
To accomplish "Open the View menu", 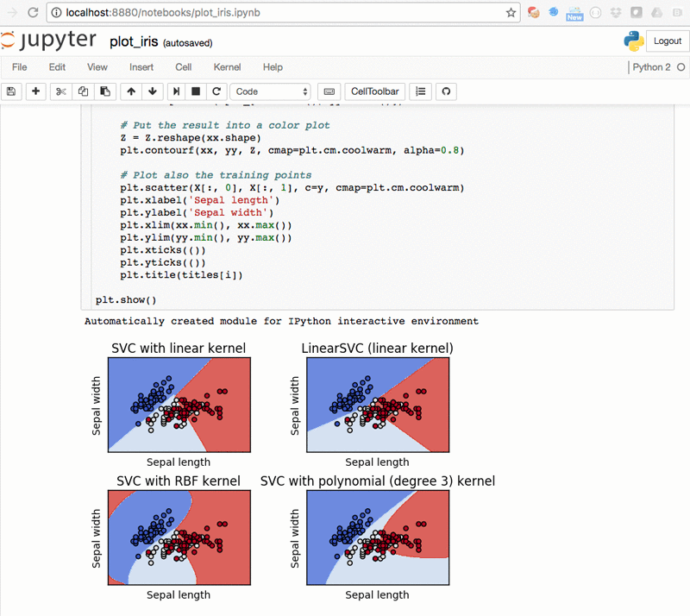I will click(97, 67).
